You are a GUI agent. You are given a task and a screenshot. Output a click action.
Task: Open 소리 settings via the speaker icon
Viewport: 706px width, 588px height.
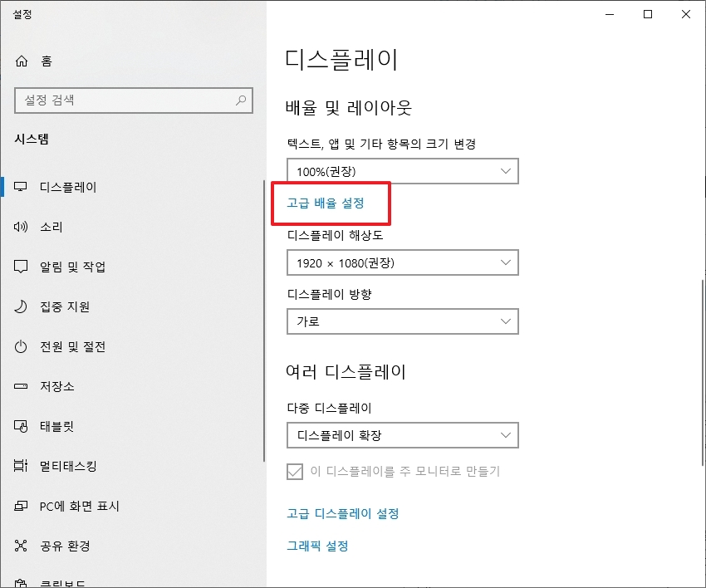[x=20, y=227]
